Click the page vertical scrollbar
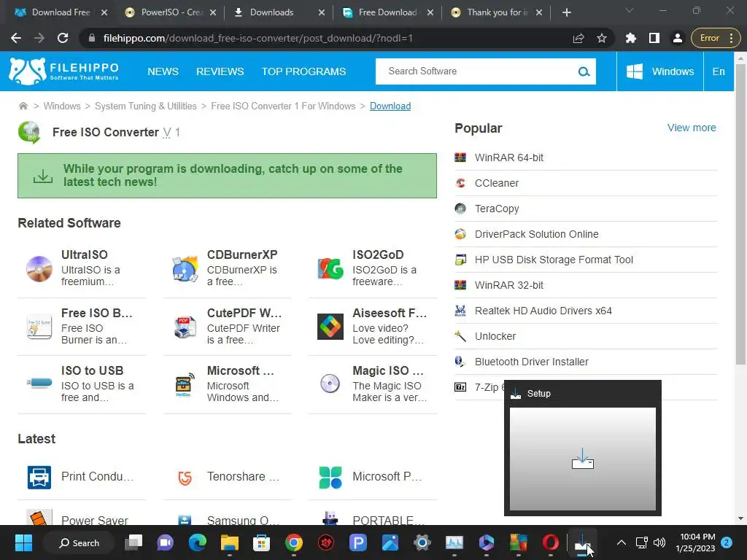The height and width of the screenshot is (560, 747). [740, 214]
